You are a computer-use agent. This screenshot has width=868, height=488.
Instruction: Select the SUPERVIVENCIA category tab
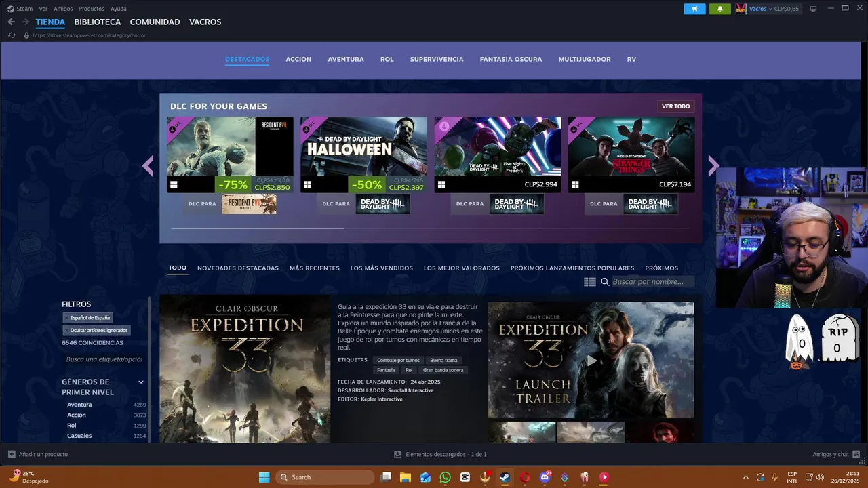click(x=437, y=59)
